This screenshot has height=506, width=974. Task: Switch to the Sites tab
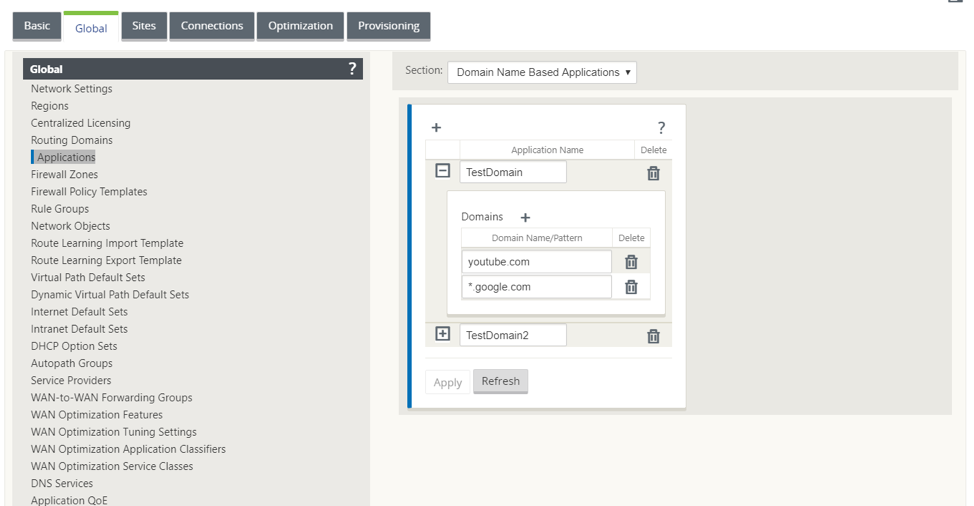tap(144, 26)
